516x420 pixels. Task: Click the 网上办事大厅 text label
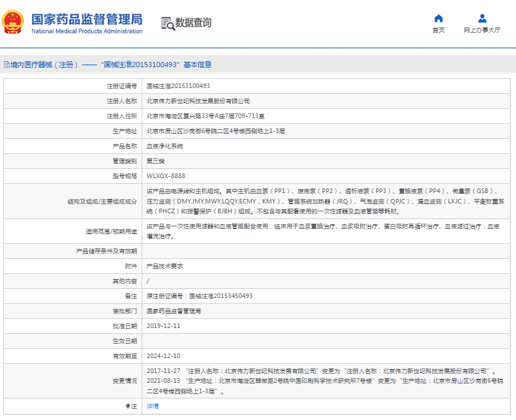pos(482,30)
